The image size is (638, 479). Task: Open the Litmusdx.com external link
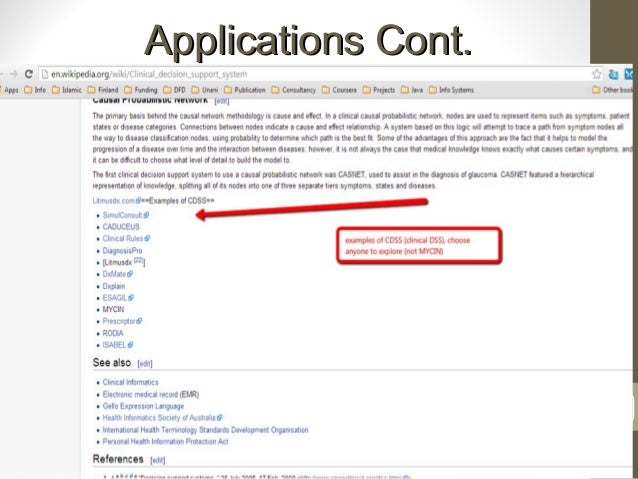click(x=116, y=201)
